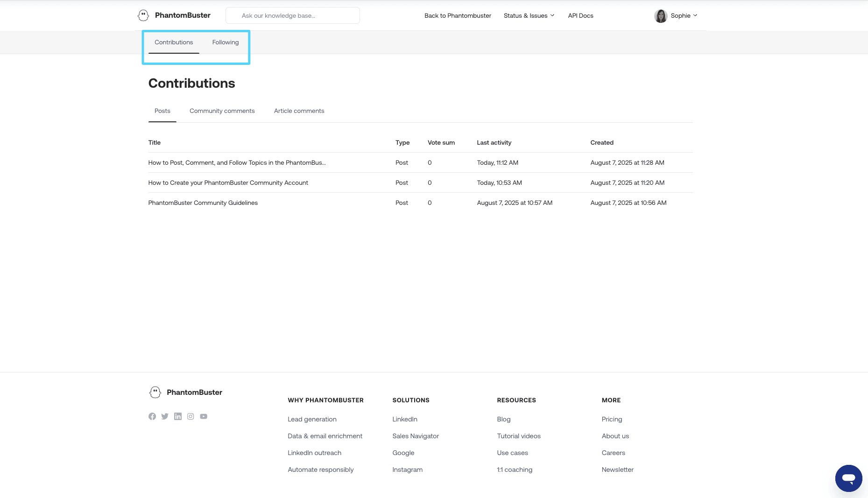Expand the Status & Issues dropdown
Screen dimensions: 868x498
[529, 15]
